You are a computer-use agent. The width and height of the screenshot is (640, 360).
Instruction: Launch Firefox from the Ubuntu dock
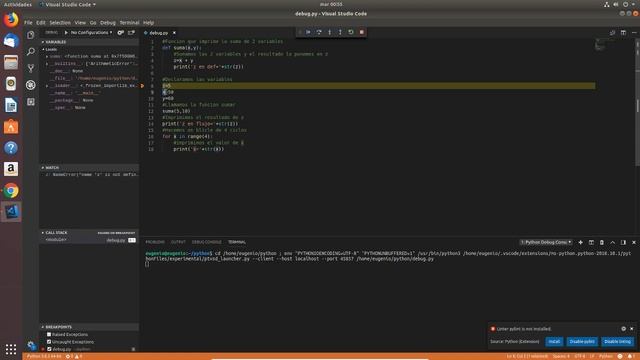click(11, 20)
